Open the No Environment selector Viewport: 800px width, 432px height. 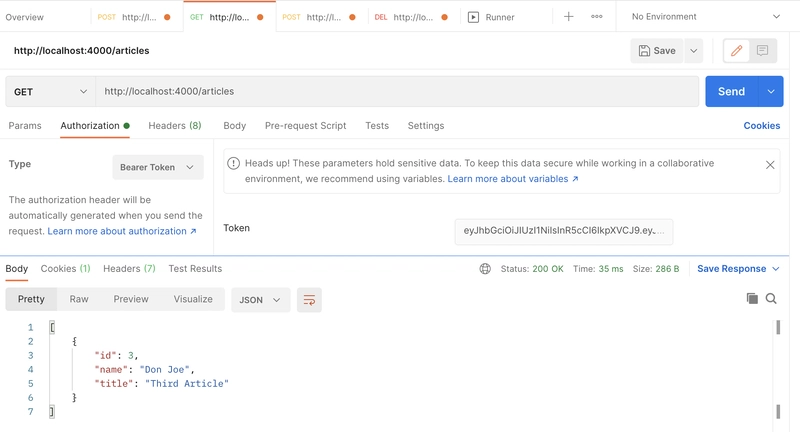pos(706,17)
